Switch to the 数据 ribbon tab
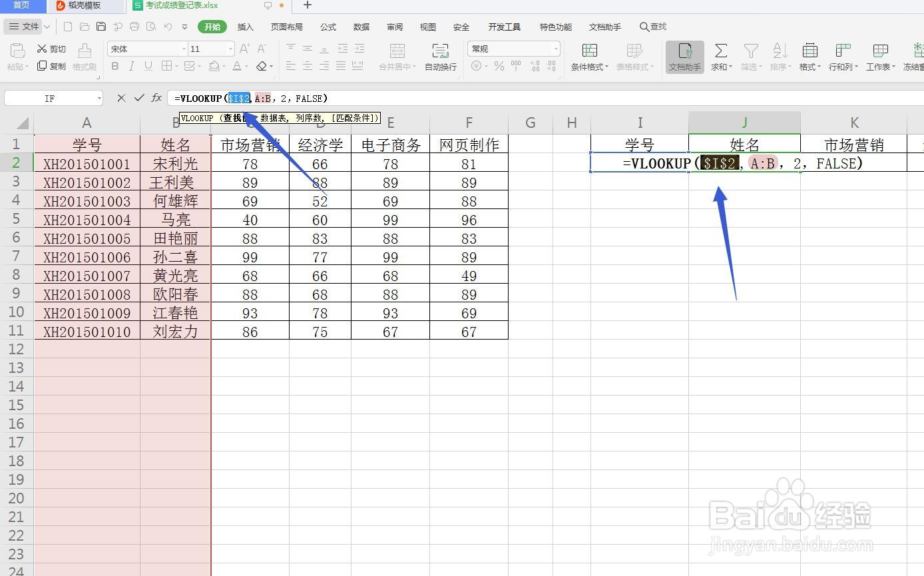 (x=361, y=27)
